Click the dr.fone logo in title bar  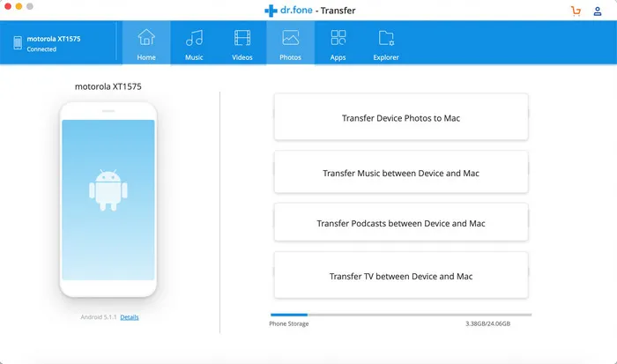point(288,11)
